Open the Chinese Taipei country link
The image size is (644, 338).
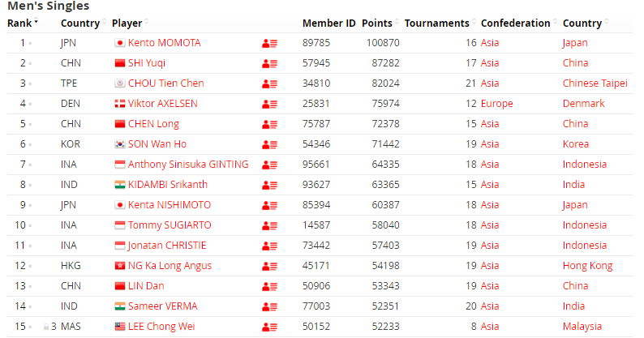click(x=595, y=83)
